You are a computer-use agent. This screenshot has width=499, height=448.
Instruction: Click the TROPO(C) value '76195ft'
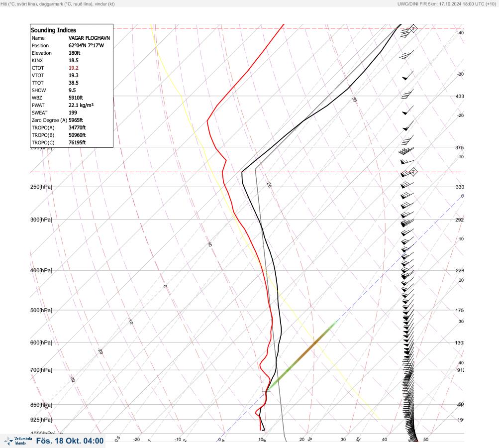tap(77, 143)
